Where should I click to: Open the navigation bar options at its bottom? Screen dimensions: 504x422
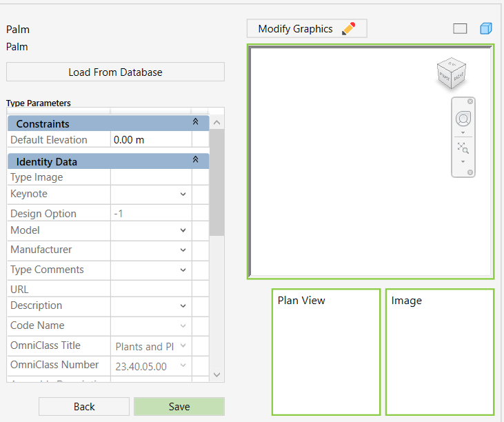click(470, 172)
